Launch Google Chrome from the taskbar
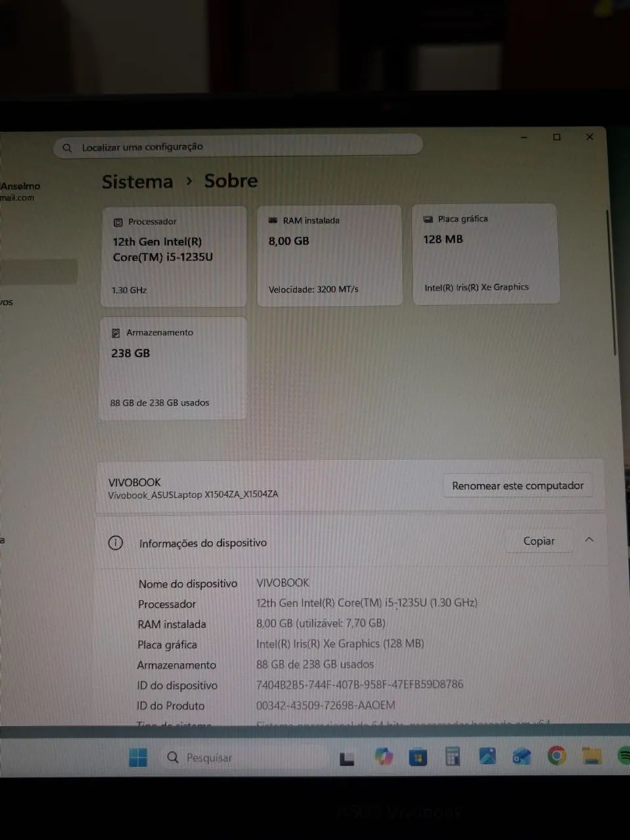This screenshot has width=630, height=840. coord(556,756)
